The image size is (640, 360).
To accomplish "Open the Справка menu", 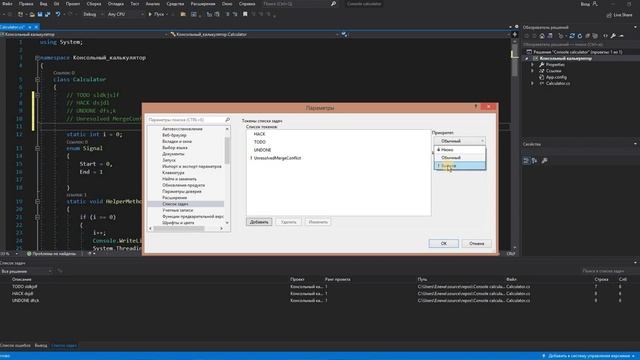I will (x=247, y=4).
